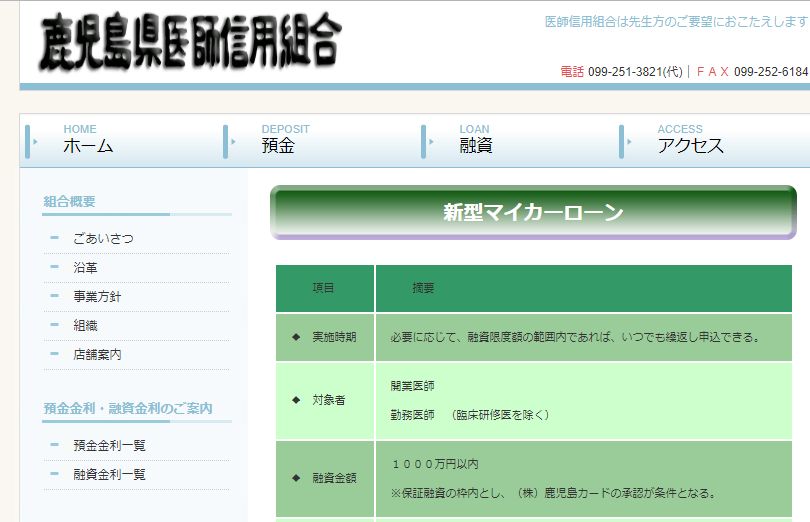Open the 預金 (DEPOSIT) navigation item
The height and width of the screenshot is (522, 810).
(278, 145)
